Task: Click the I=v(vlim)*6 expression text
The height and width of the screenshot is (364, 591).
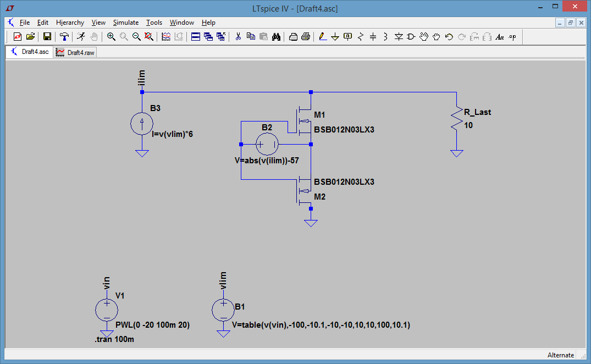Action: (x=172, y=134)
